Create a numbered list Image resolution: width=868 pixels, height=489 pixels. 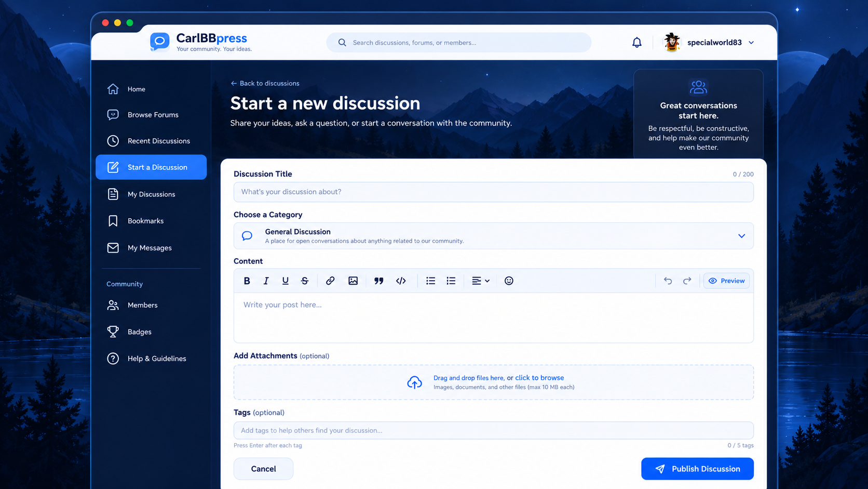pyautogui.click(x=451, y=281)
